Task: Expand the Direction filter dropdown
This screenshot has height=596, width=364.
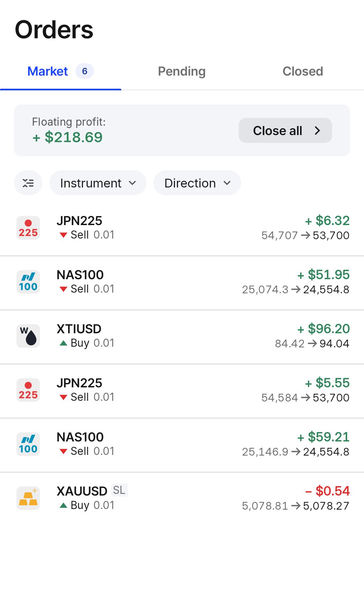Action: pos(197,183)
